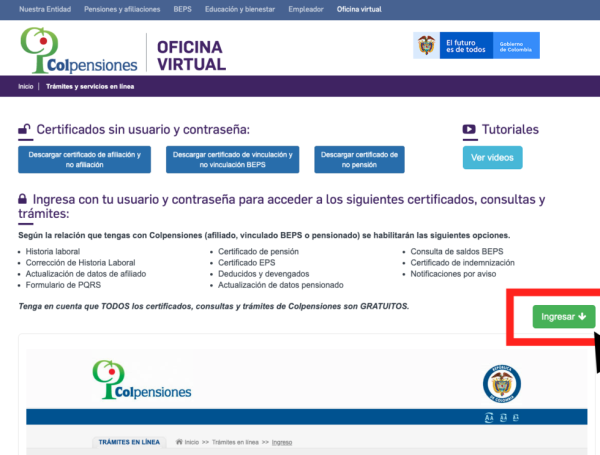The height and width of the screenshot is (455, 600).
Task: Click the OFICINA VIRTUAL title
Action: (191, 56)
